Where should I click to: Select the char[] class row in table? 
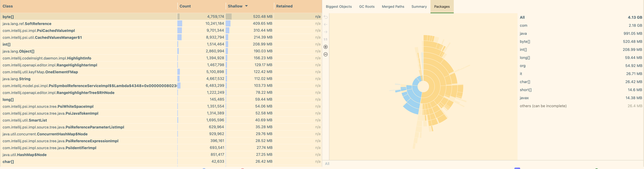click(x=161, y=162)
